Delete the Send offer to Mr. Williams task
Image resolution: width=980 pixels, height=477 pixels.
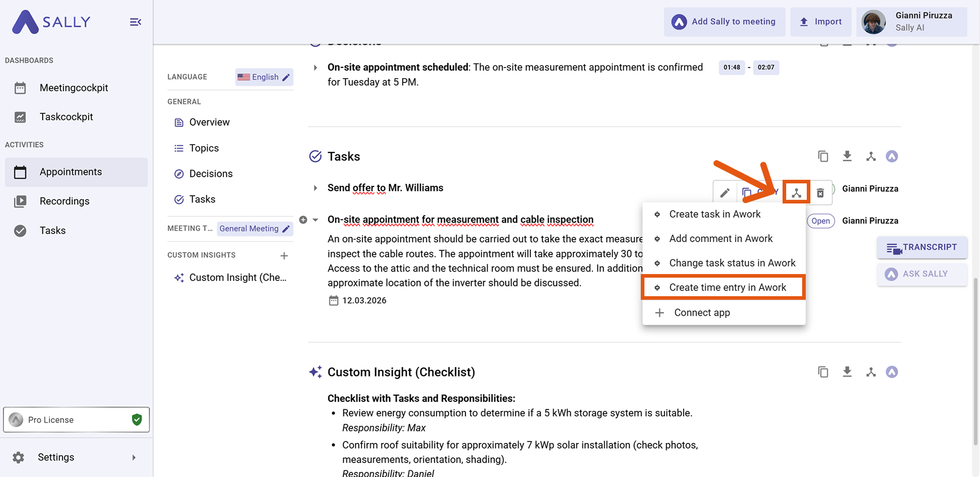(x=820, y=193)
